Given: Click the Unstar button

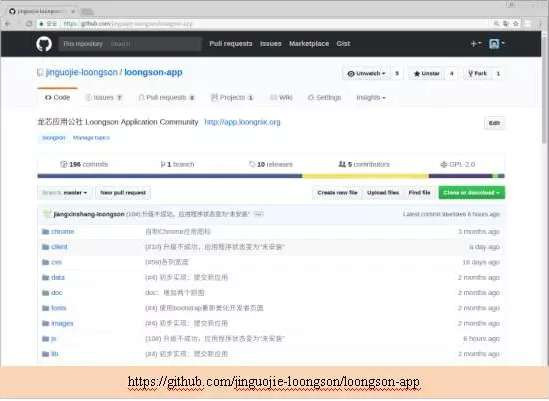Looking at the screenshot, I should 426,74.
